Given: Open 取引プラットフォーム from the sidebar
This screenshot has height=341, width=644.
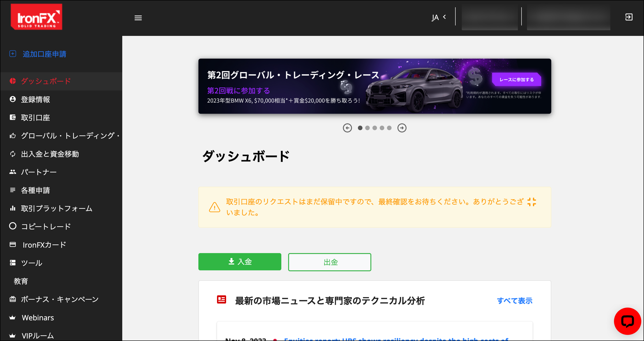Looking at the screenshot, I should (56, 209).
